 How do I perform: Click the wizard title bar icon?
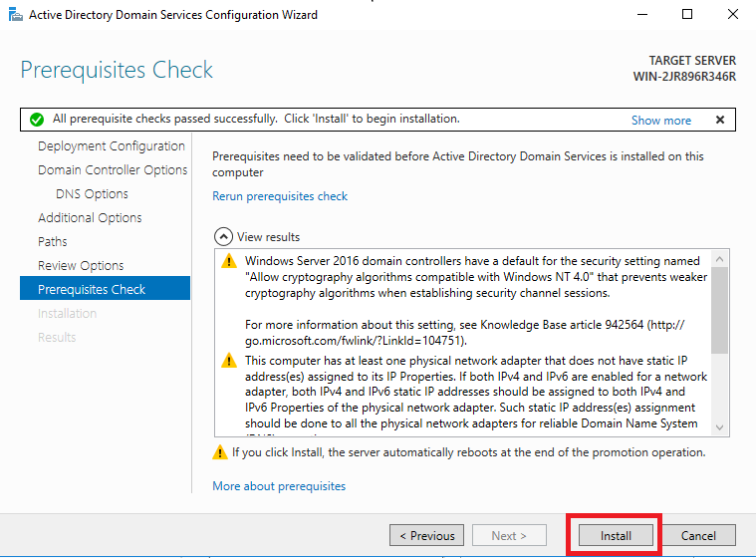(x=15, y=15)
